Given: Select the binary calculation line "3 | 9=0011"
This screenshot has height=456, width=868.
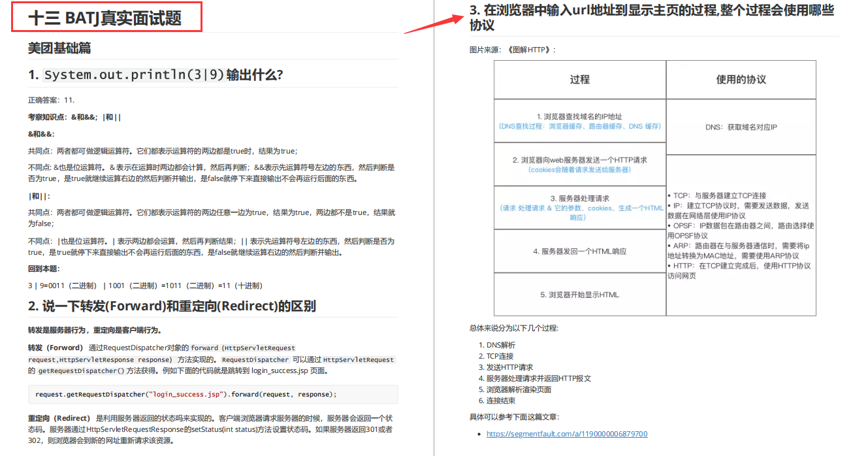Looking at the screenshot, I should coord(145,285).
